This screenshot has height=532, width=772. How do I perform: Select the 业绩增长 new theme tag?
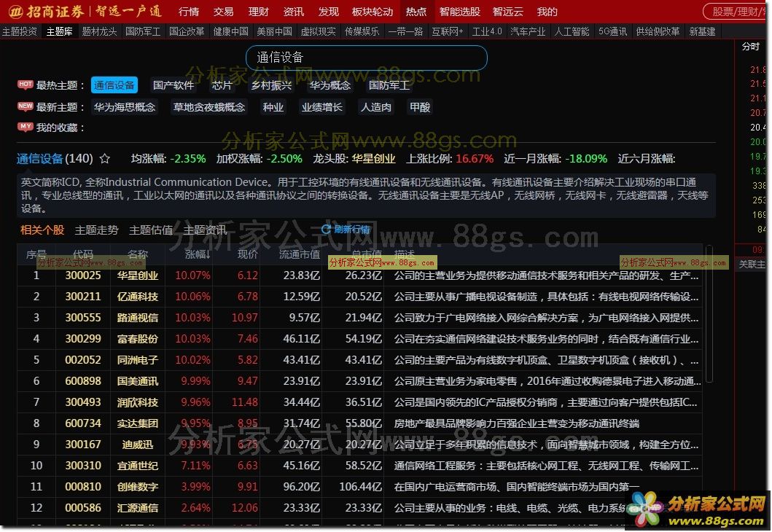322,107
